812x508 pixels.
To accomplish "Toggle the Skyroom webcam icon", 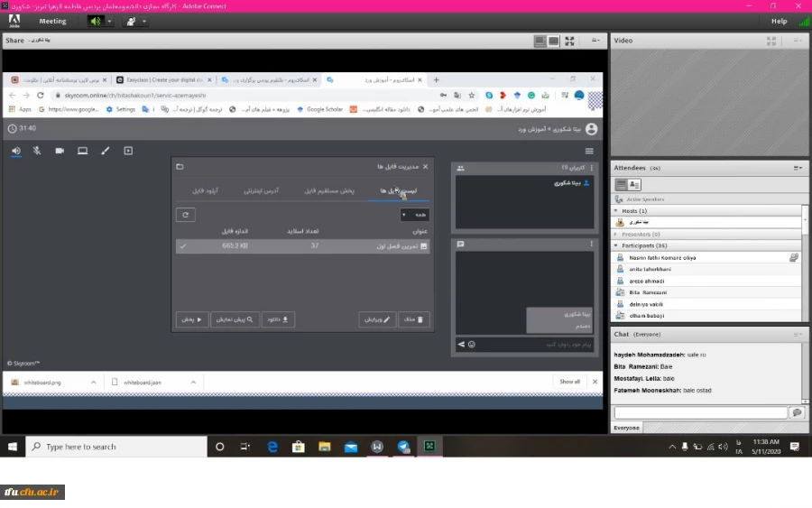I will [60, 151].
